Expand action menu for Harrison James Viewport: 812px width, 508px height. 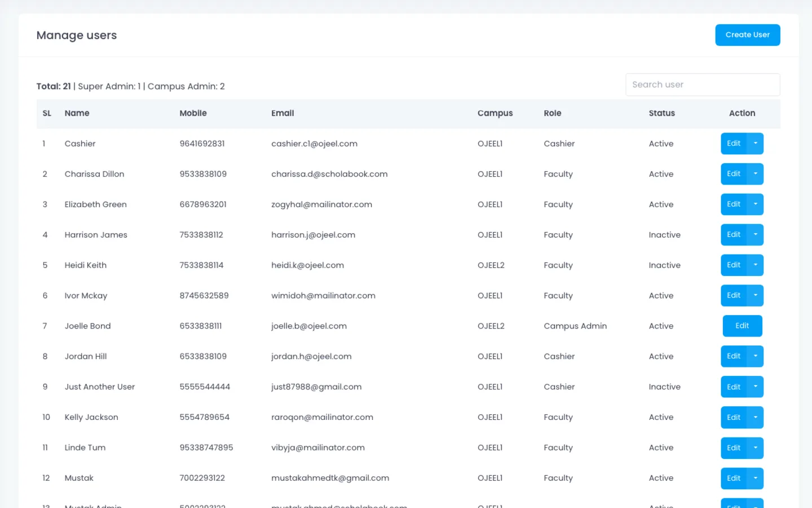pyautogui.click(x=756, y=235)
